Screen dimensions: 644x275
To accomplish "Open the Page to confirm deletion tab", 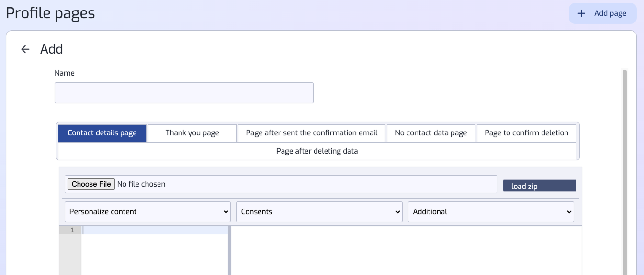I will (x=526, y=133).
